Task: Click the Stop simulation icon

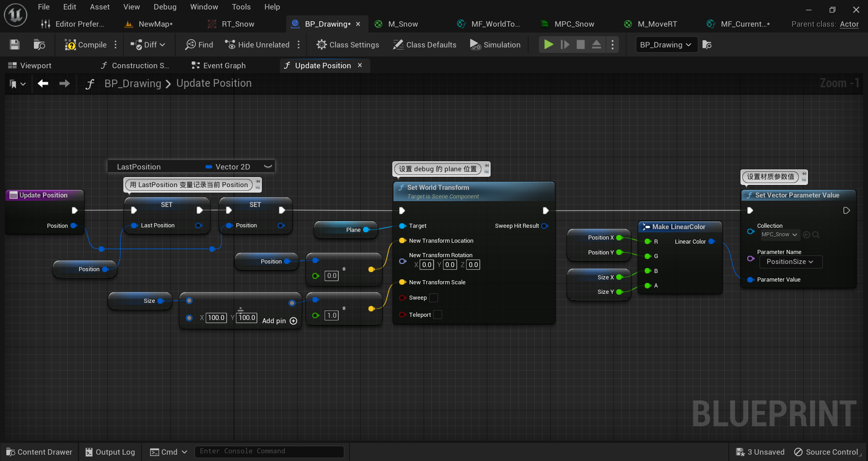Action: tap(580, 45)
